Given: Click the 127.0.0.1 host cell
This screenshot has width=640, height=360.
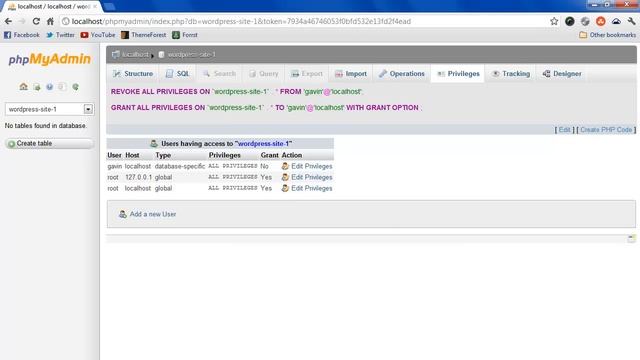Looking at the screenshot, I should pos(138,177).
